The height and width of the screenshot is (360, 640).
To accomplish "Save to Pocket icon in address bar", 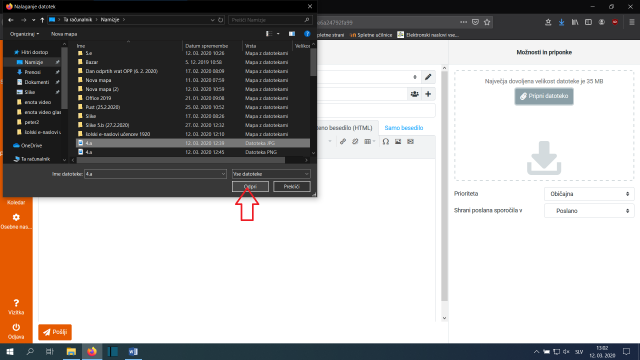I will (x=475, y=22).
